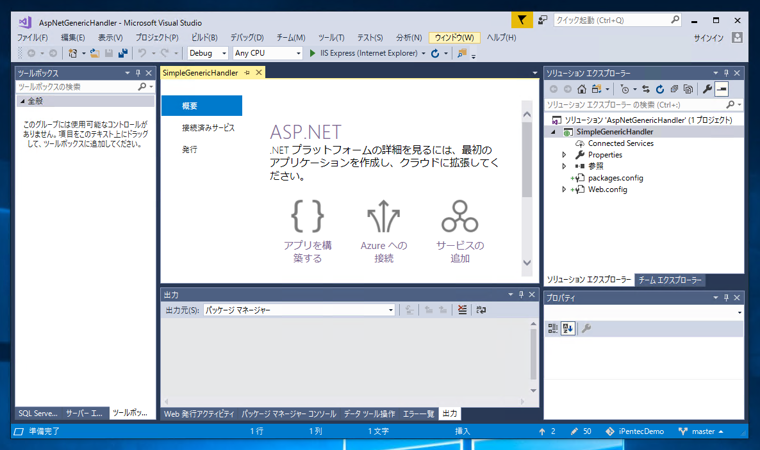Viewport: 760px width, 450px height.
Task: Click the Property Pages wrench in Properties panel
Action: (x=586, y=329)
